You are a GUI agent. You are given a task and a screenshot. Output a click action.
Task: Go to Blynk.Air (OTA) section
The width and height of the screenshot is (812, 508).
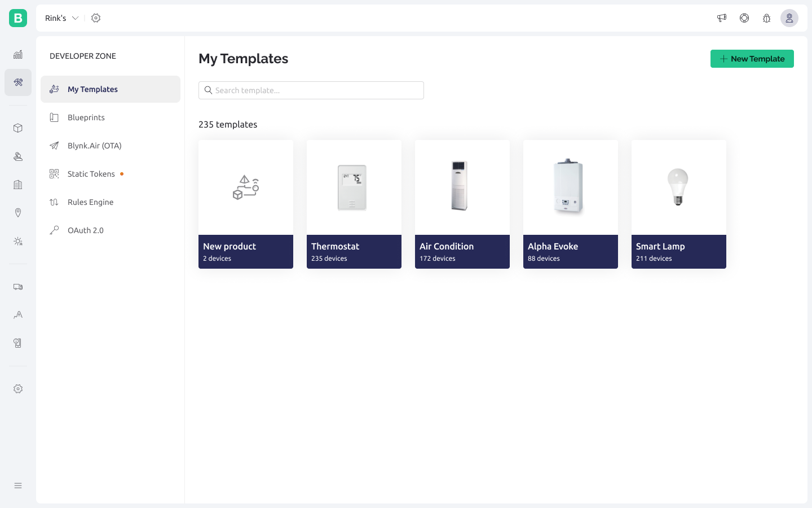pyautogui.click(x=94, y=146)
